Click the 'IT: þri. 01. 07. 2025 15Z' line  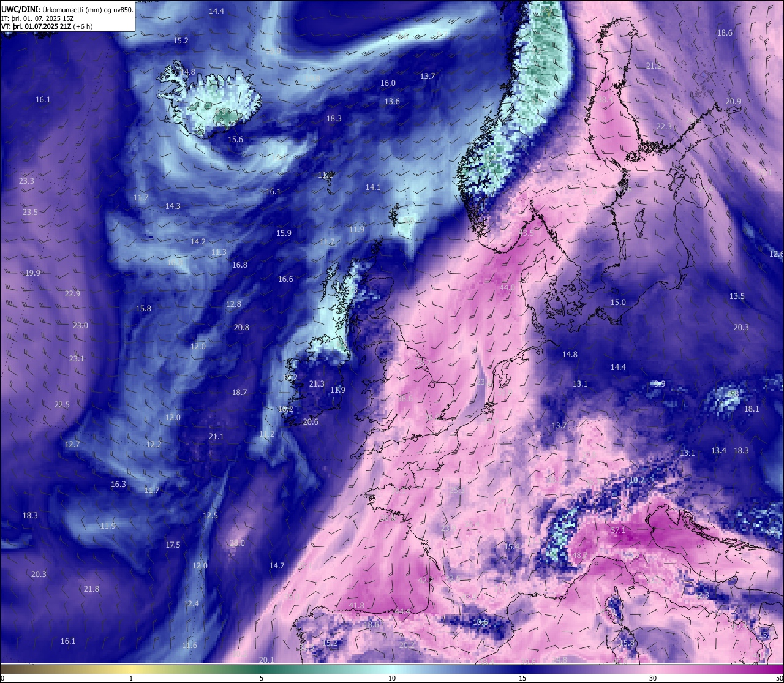tap(38, 18)
